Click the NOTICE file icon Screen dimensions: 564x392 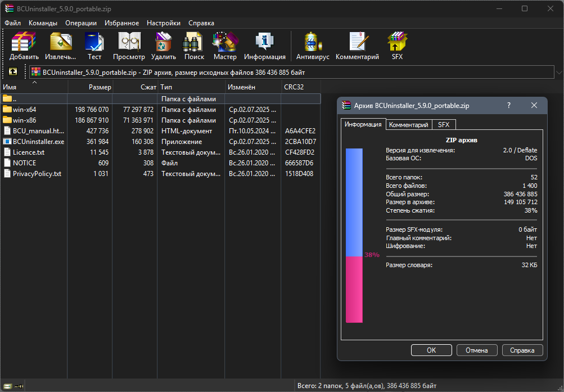(x=7, y=163)
